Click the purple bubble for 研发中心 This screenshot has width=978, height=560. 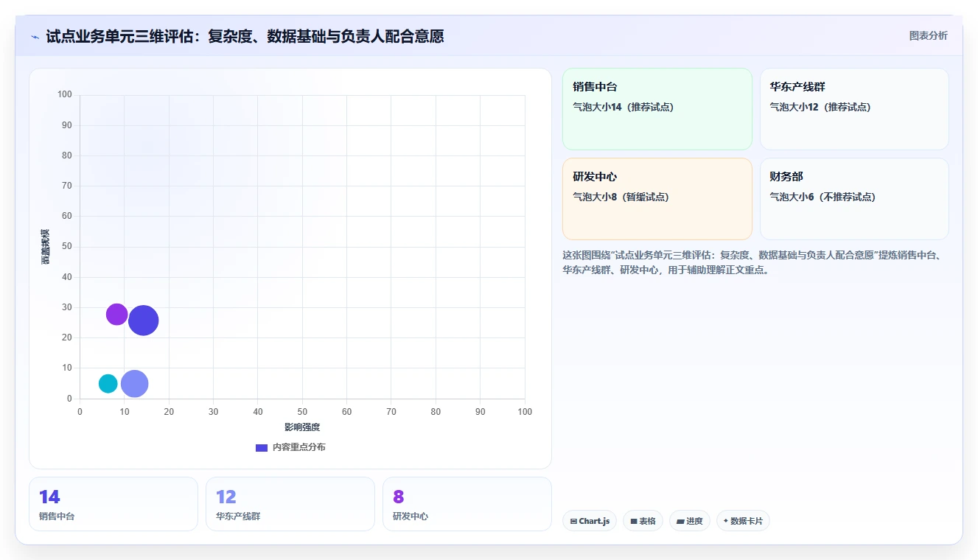pyautogui.click(x=116, y=315)
